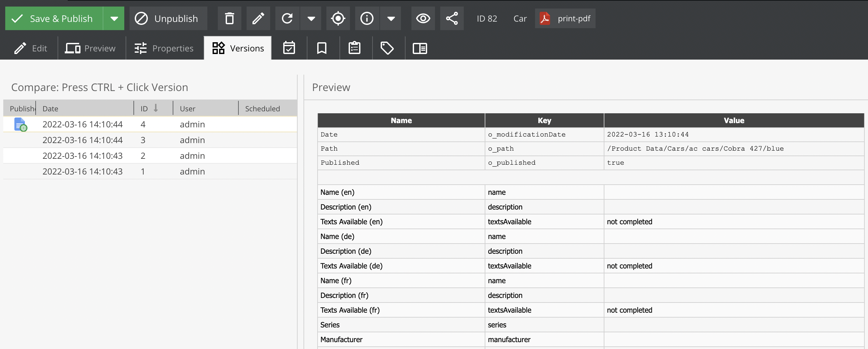Click the Save & Publish button

click(54, 19)
